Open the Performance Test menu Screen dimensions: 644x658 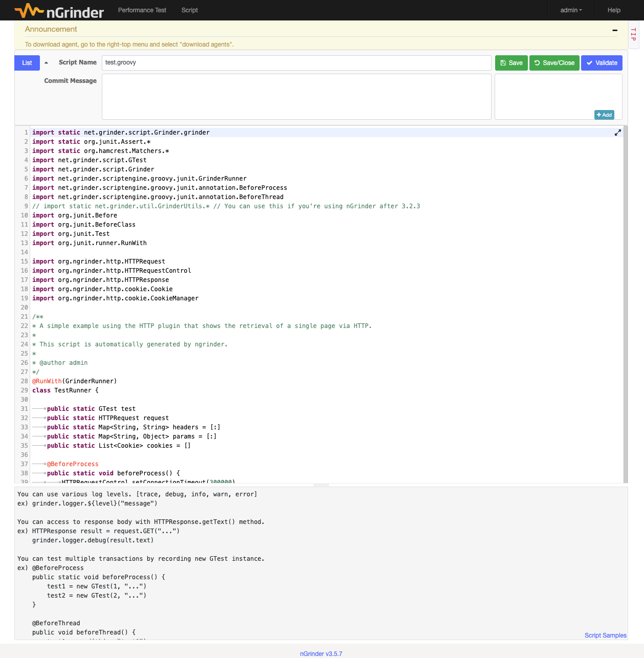click(x=142, y=10)
